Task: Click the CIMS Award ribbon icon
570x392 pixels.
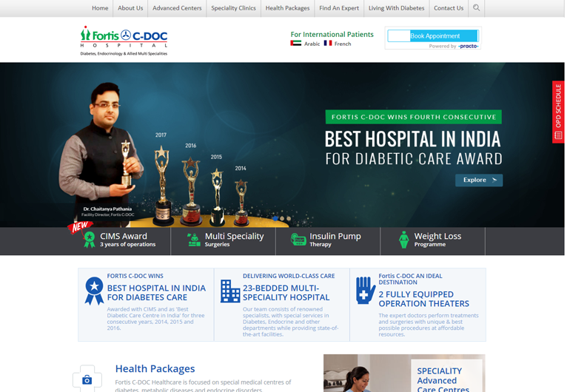Action: tap(90, 240)
